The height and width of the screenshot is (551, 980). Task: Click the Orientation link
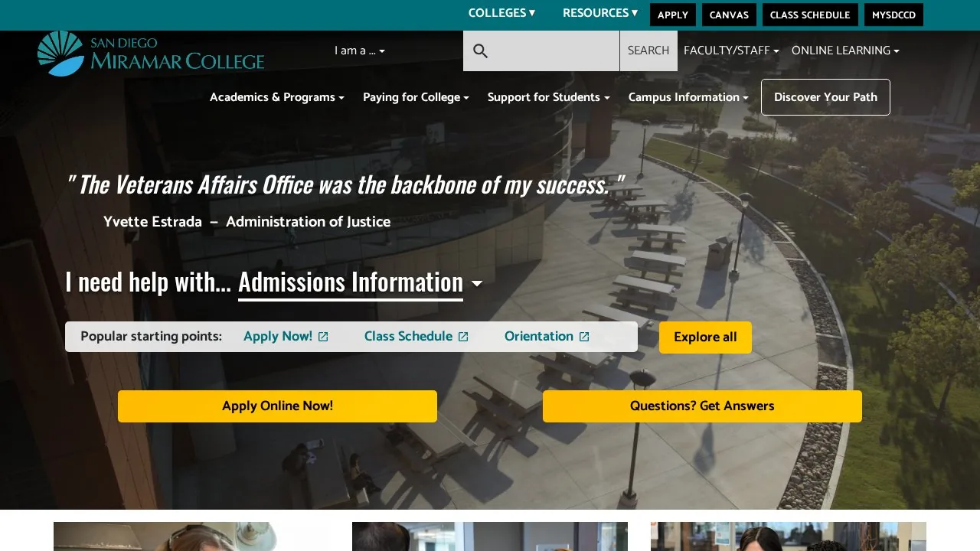pos(539,337)
